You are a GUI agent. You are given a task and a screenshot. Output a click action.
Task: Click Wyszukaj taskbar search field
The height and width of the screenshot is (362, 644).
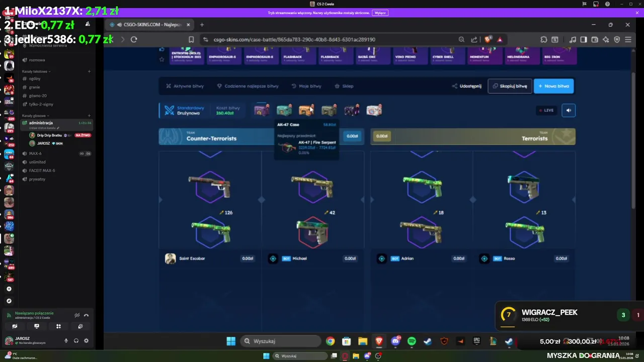click(280, 341)
